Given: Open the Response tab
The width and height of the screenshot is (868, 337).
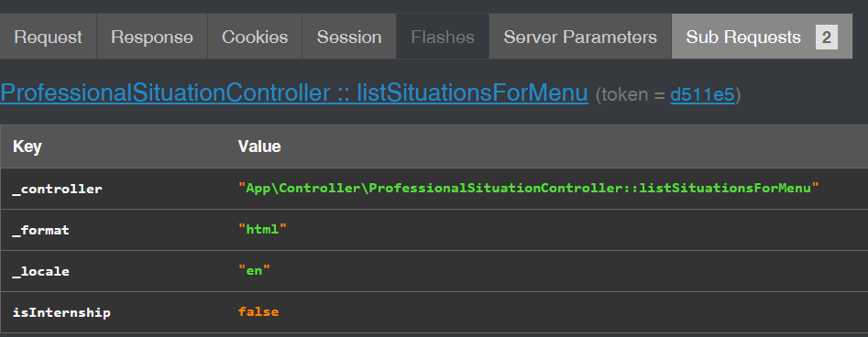Looking at the screenshot, I should point(152,37).
